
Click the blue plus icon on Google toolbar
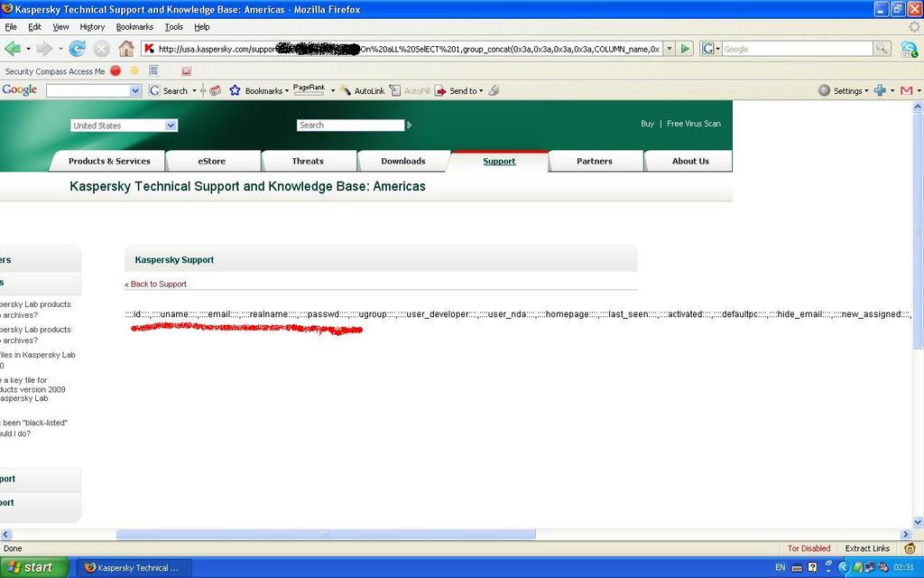point(880,90)
